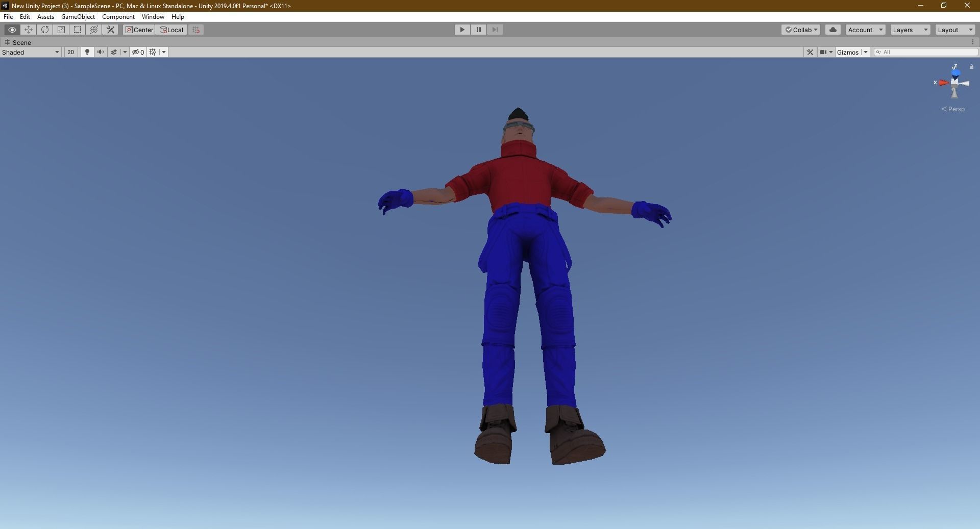Image resolution: width=980 pixels, height=529 pixels.
Task: Switch Persp projection label
Action: 953,109
